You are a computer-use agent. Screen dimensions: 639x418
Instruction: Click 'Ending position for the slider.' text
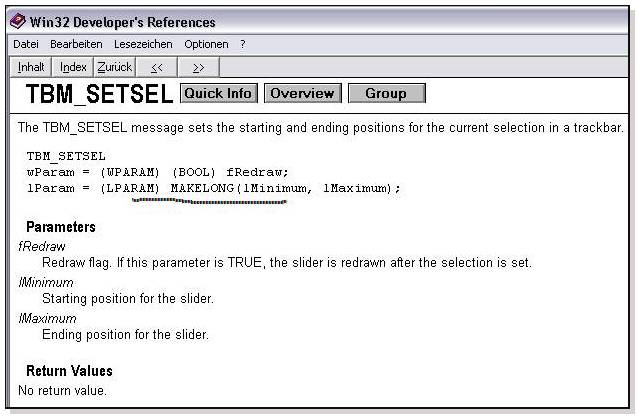pos(125,334)
